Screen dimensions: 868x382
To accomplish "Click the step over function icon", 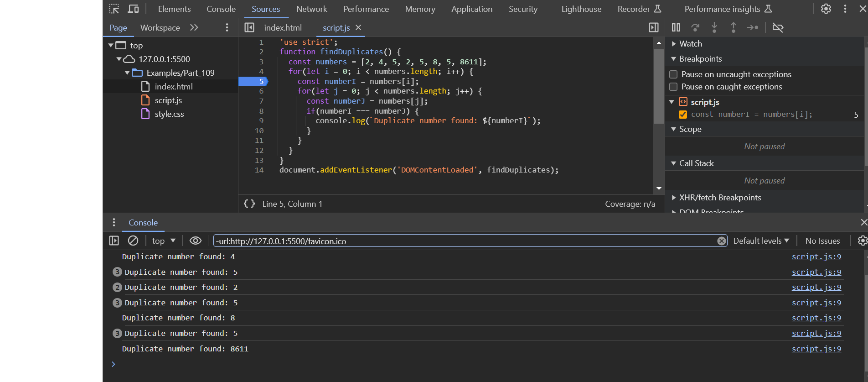I will 695,27.
